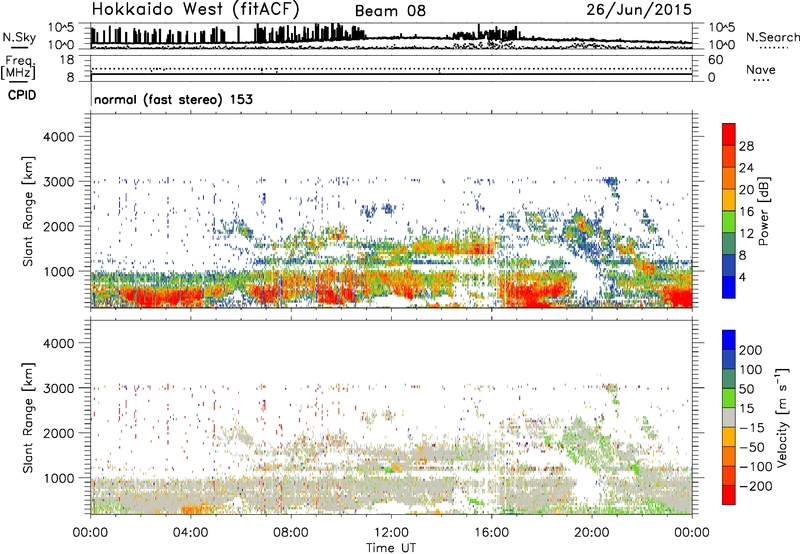Click the 'Velocity [m s-1]' colorbar title
Screen dimensions: 800x554
pyautogui.click(x=782, y=417)
